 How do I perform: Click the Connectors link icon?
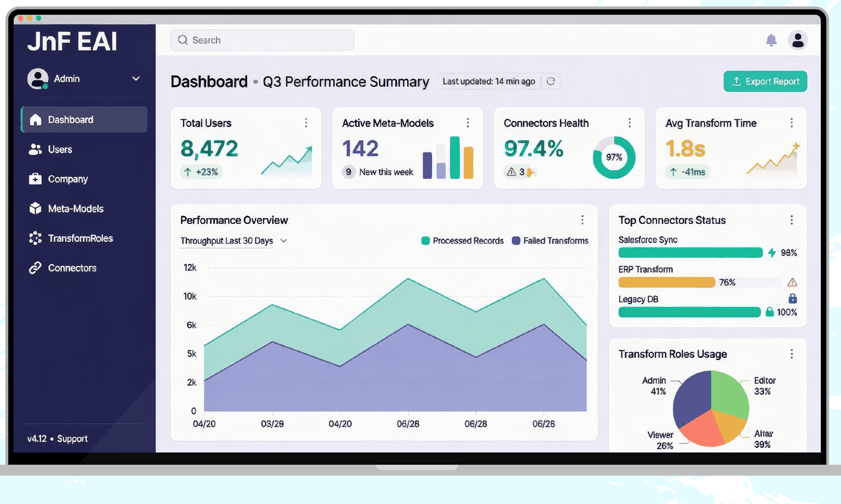pyautogui.click(x=35, y=268)
